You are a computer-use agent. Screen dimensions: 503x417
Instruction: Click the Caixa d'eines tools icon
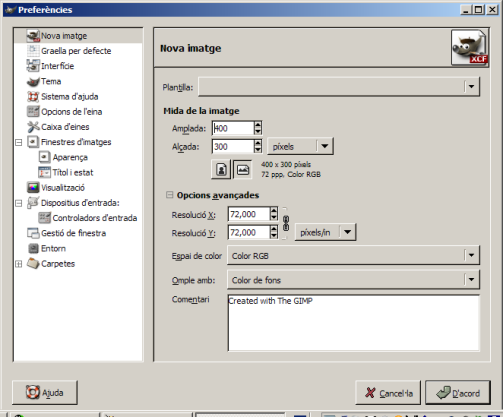pyautogui.click(x=33, y=127)
